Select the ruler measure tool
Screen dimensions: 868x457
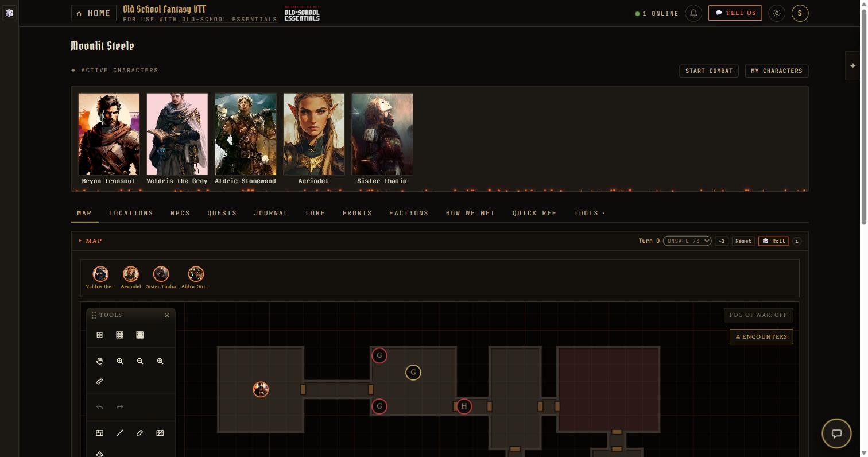coord(99,381)
